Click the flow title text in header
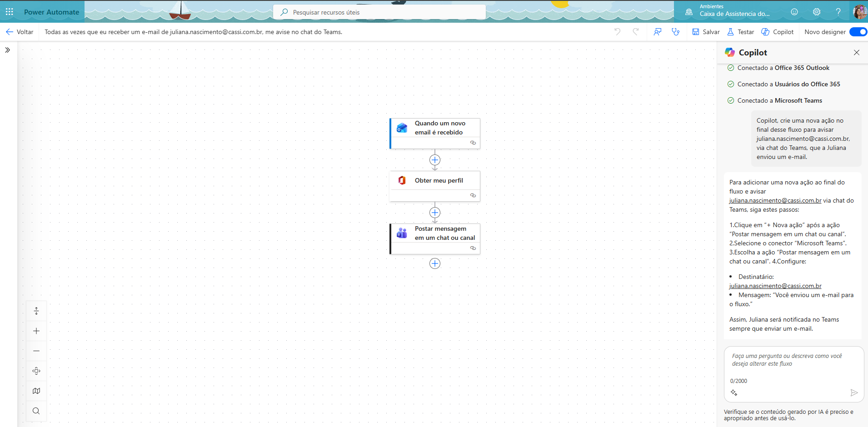 (194, 32)
